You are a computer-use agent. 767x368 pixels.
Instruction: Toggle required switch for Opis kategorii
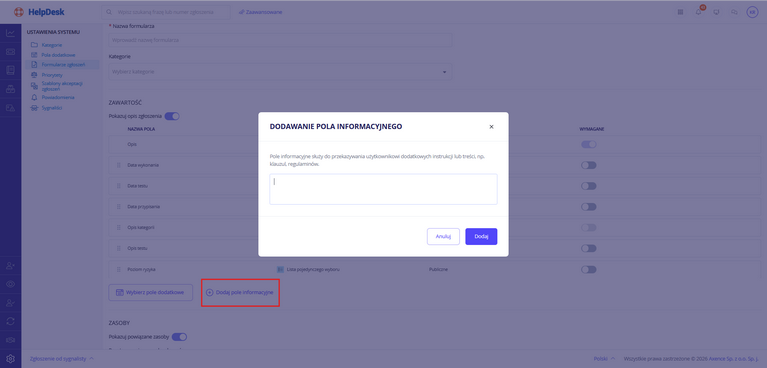(588, 228)
